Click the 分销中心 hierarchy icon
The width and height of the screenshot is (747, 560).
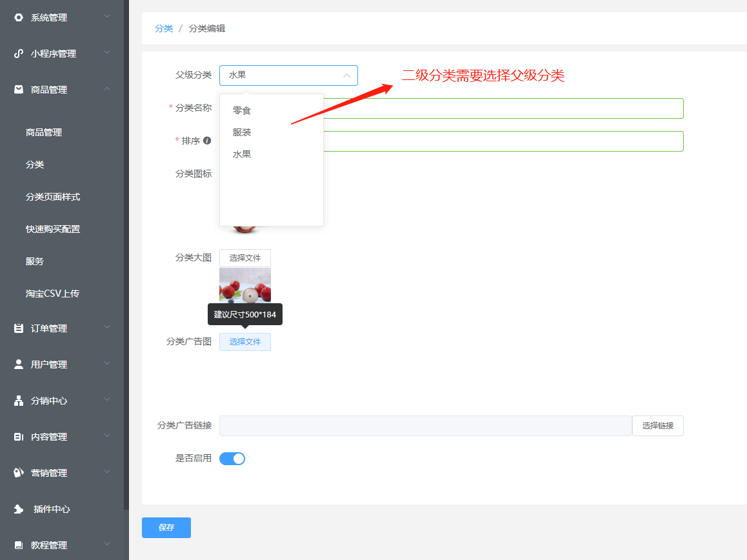coord(19,401)
